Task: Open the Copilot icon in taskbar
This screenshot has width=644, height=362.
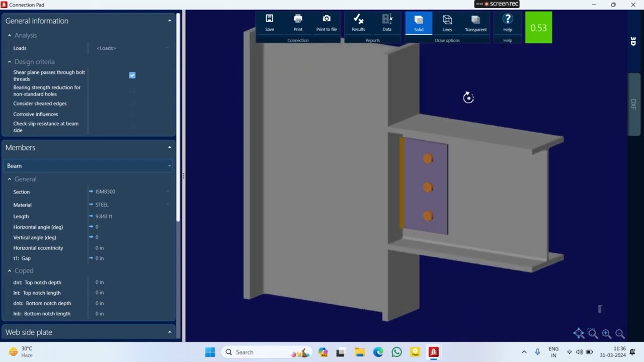Action: (323, 352)
